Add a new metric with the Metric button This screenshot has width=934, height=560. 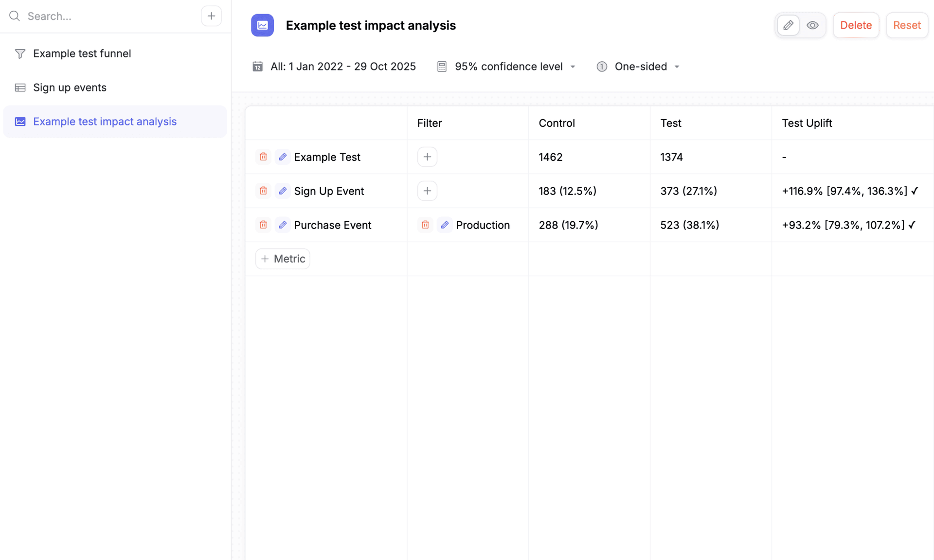coord(282,259)
